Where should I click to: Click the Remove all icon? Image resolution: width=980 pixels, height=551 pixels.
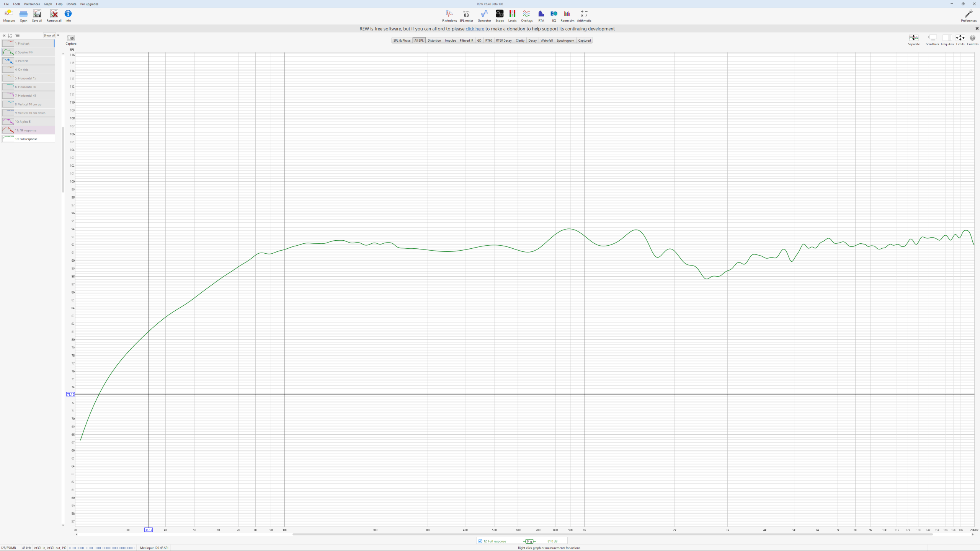54,16
